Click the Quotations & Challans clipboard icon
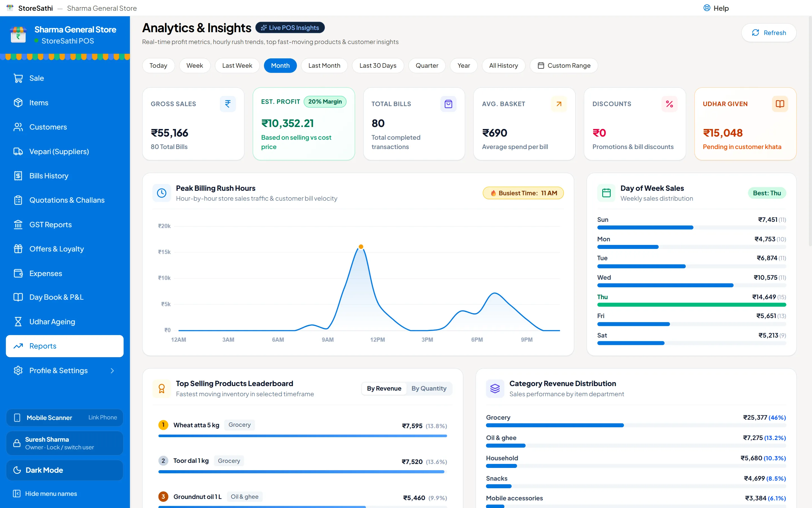This screenshot has width=812, height=508. pyautogui.click(x=18, y=200)
